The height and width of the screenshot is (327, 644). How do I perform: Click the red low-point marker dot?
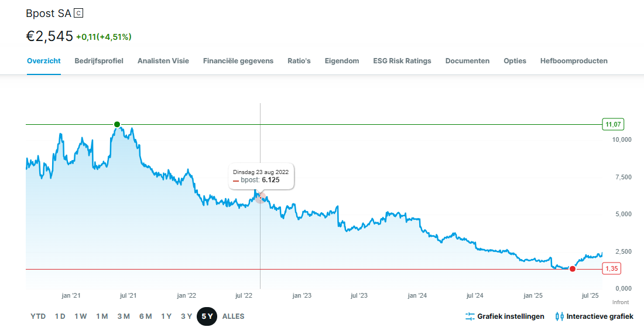pyautogui.click(x=573, y=269)
